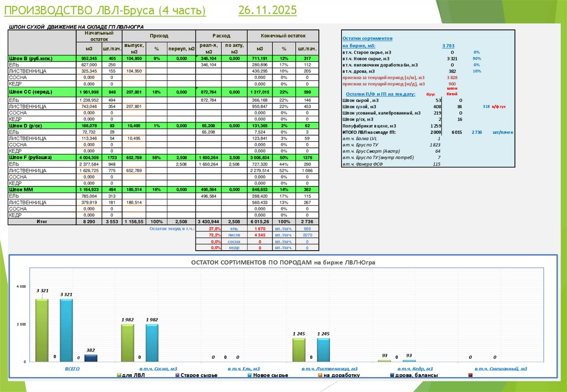Image resolution: width=567 pixels, height=392 pixels.
Task: Click the value 1 823 for Брус по ТУ
Action: 435,145
